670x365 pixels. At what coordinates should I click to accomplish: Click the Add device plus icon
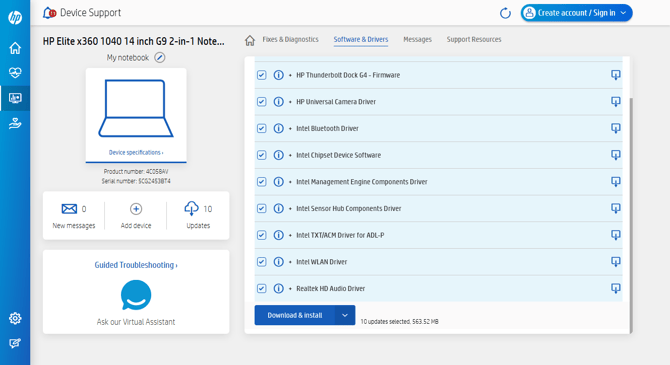pyautogui.click(x=136, y=209)
